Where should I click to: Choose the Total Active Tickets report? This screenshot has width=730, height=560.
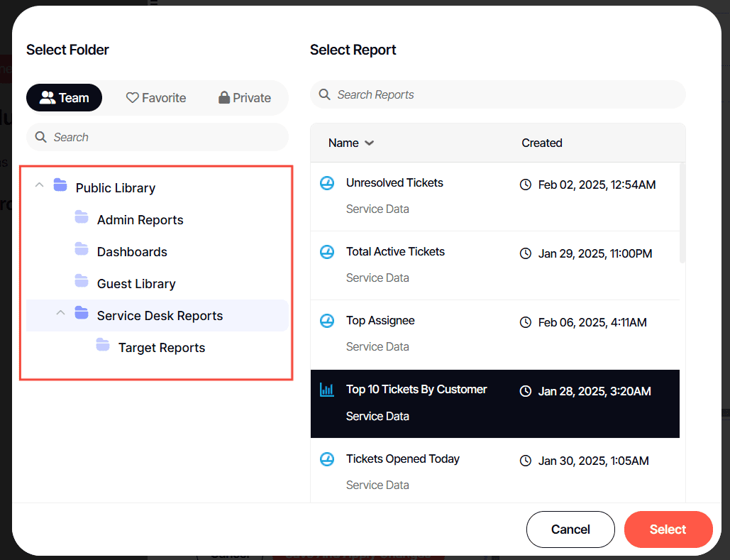pyautogui.click(x=395, y=252)
